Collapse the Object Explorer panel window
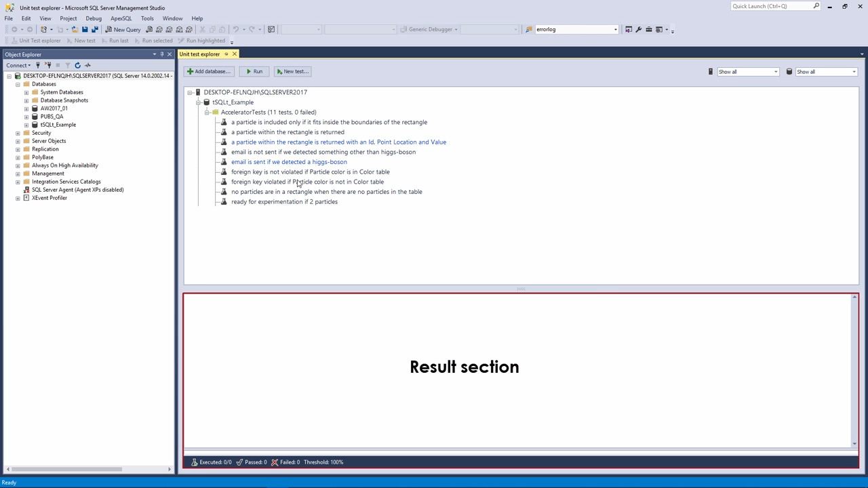The image size is (868, 488). pyautogui.click(x=169, y=54)
